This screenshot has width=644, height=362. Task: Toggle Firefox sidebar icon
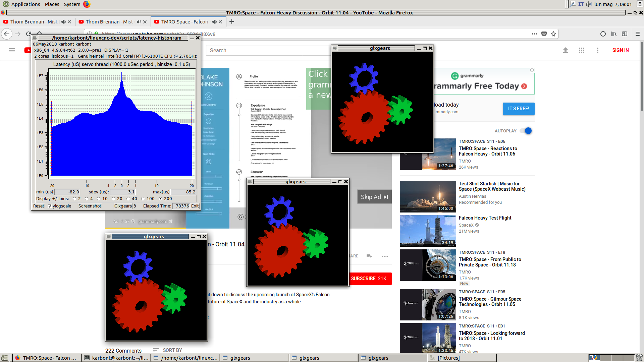(625, 34)
